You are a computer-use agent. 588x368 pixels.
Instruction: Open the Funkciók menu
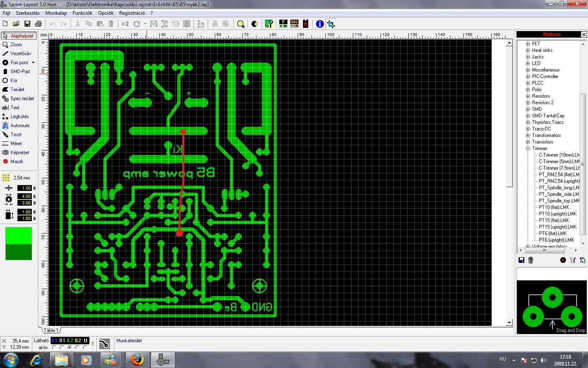[82, 13]
